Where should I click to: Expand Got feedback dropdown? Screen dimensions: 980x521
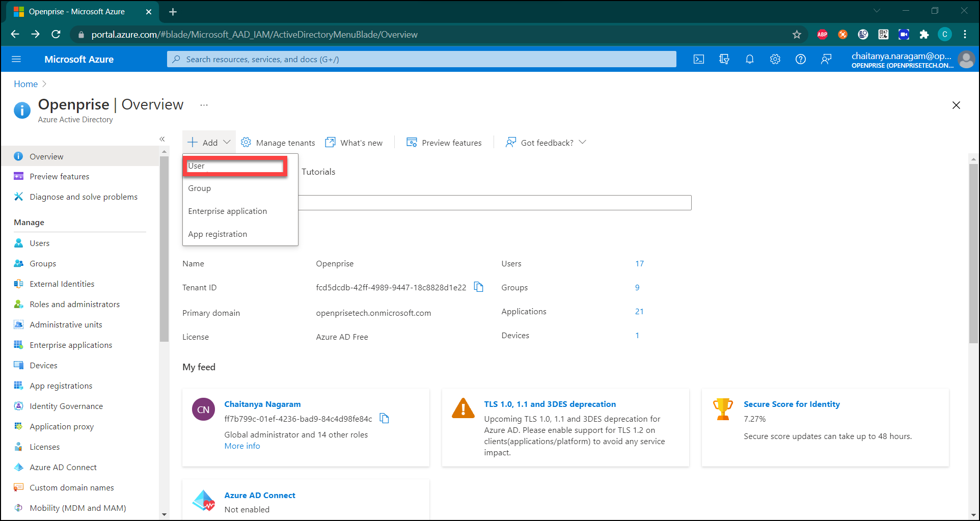pos(546,143)
